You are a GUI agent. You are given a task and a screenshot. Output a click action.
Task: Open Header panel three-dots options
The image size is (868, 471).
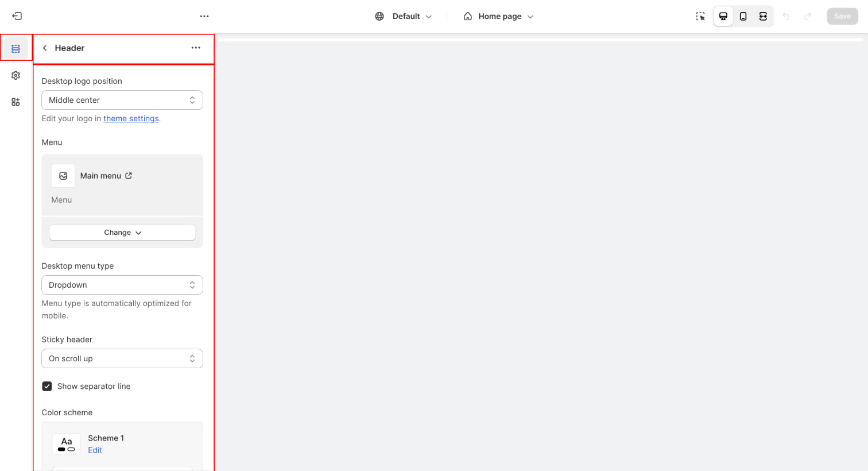click(x=196, y=48)
